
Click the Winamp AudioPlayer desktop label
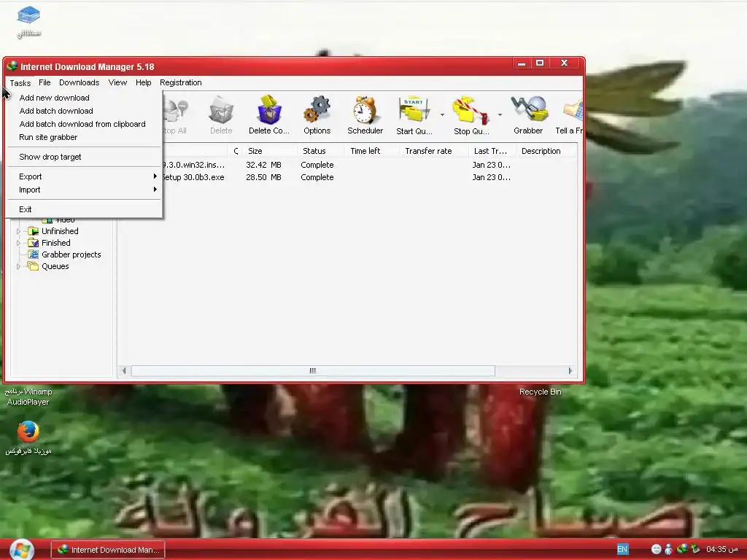coord(28,397)
